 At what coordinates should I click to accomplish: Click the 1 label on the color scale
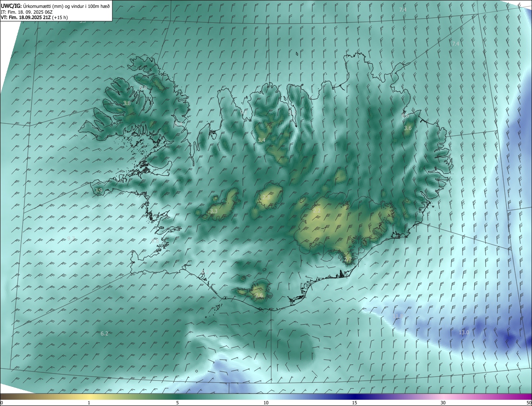pos(89,403)
